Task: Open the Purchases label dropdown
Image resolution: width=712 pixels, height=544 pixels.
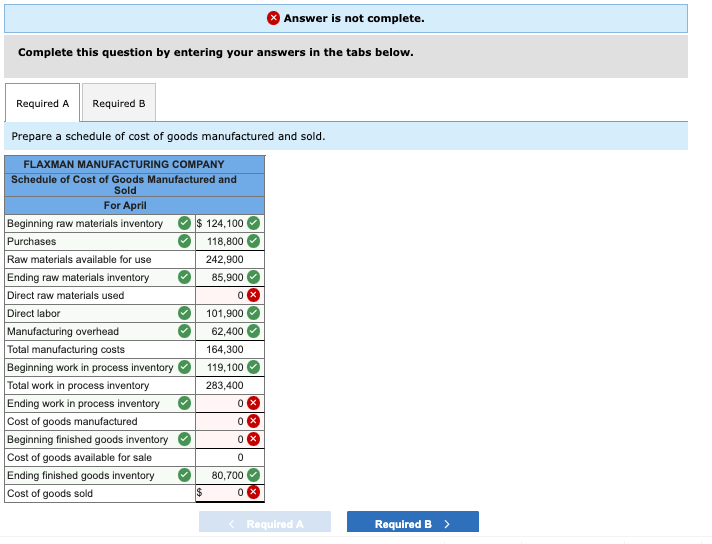Action: [100, 241]
